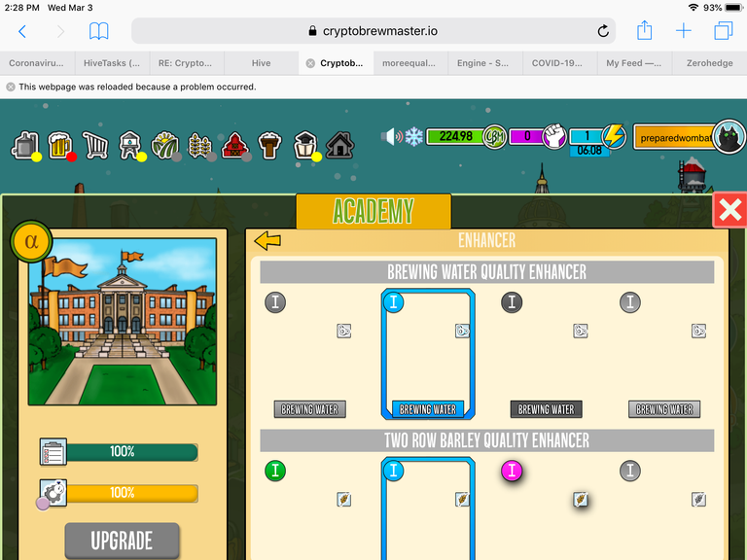Select the dark Brewing Water button
This screenshot has height=560, width=747.
point(547,409)
